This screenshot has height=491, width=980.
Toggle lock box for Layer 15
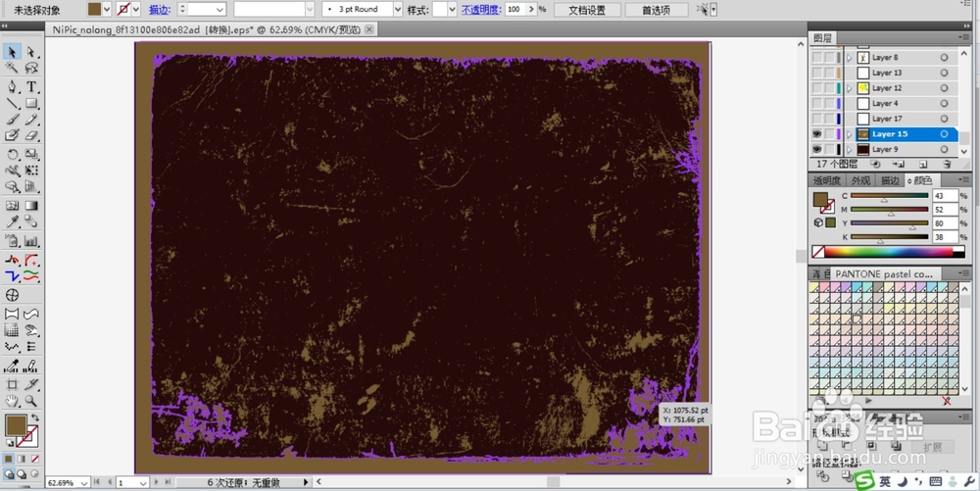(829, 134)
